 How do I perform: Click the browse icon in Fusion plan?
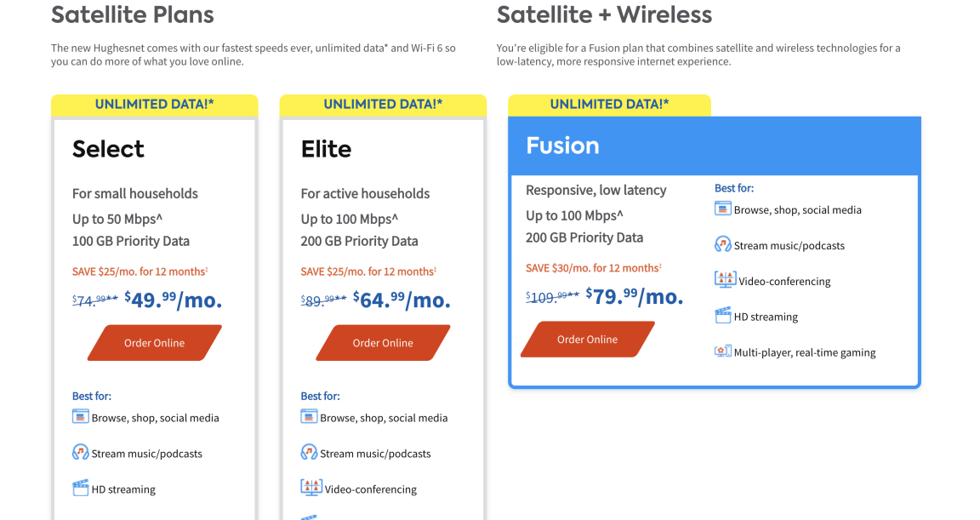[x=723, y=209]
